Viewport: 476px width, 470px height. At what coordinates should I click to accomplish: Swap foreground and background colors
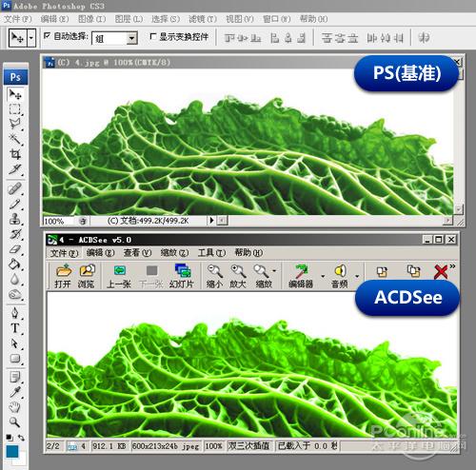pyautogui.click(x=21, y=438)
